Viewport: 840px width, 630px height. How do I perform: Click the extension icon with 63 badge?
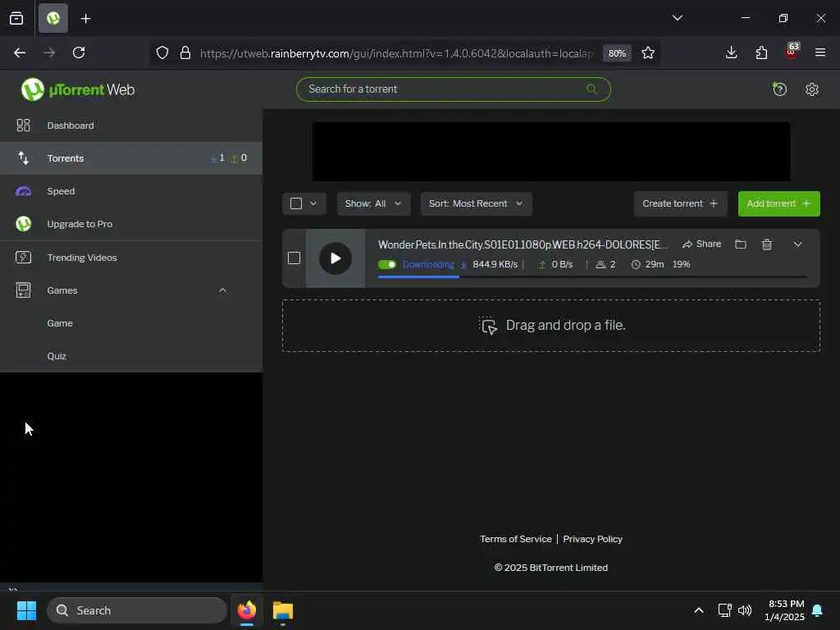792,52
